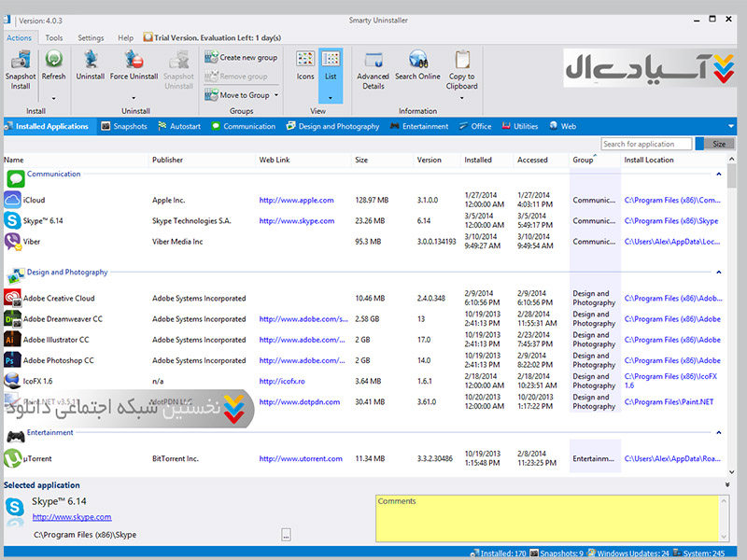
Task: Open the Settings menu tab
Action: click(91, 38)
